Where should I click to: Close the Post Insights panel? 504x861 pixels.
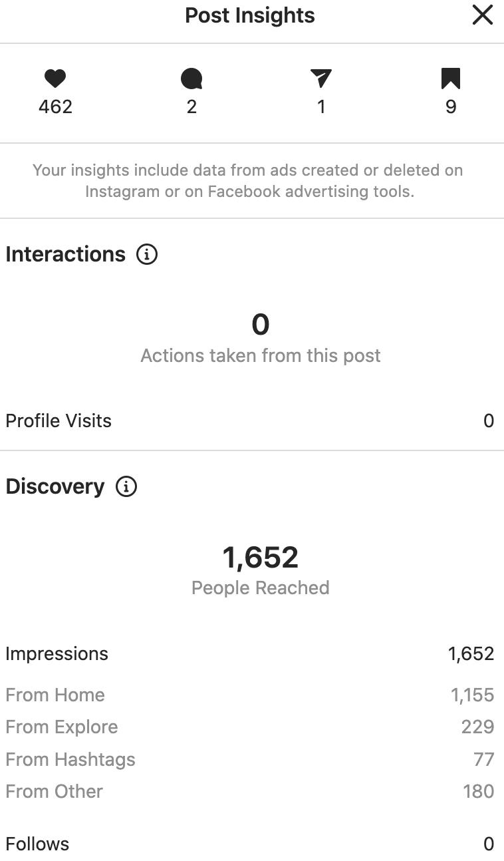pyautogui.click(x=482, y=15)
